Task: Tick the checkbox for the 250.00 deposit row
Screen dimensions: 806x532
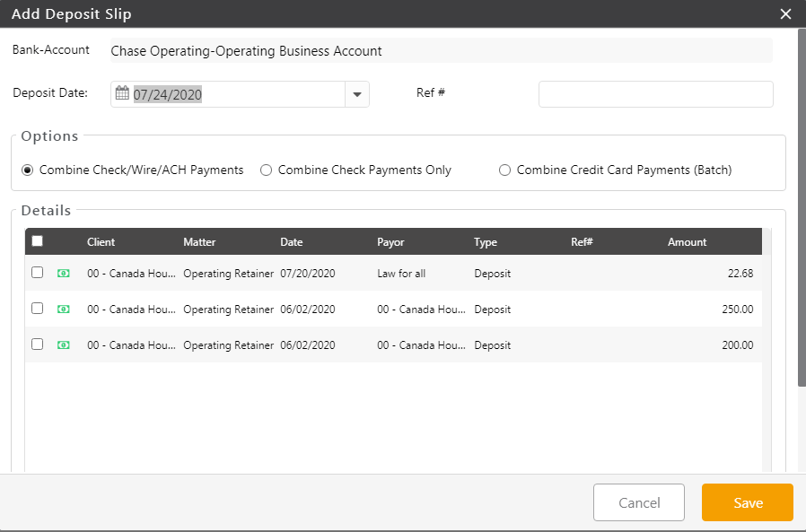Action: click(37, 308)
